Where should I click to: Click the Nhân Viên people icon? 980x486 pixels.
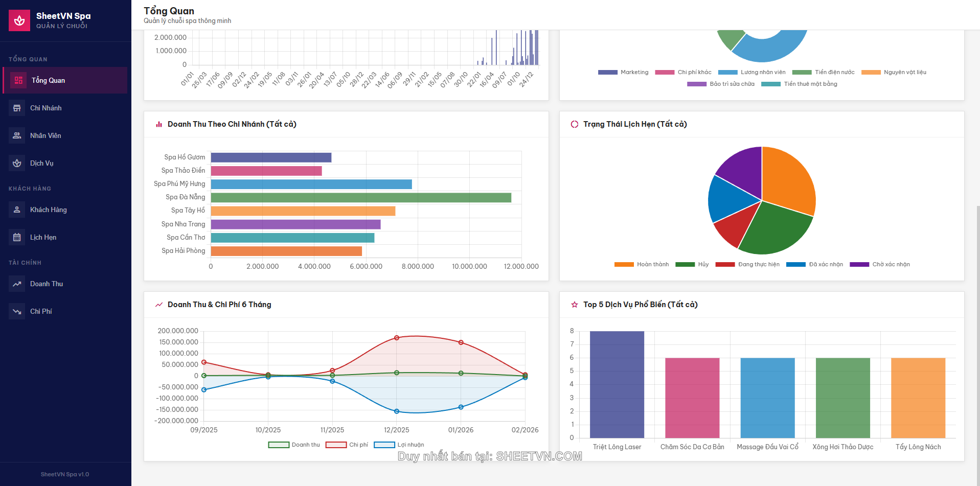[x=17, y=135]
